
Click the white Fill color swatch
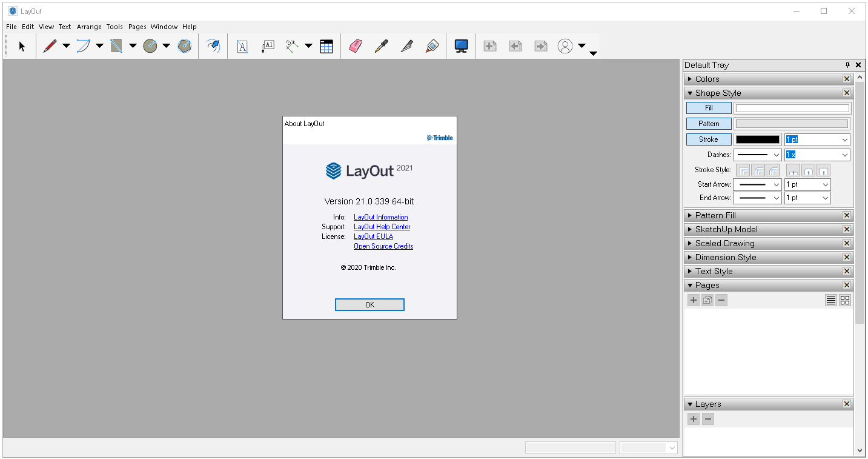point(792,108)
